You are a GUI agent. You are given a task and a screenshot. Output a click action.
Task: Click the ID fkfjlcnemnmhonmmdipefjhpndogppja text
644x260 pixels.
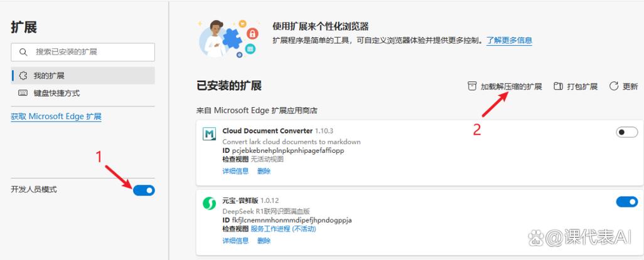coord(287,220)
